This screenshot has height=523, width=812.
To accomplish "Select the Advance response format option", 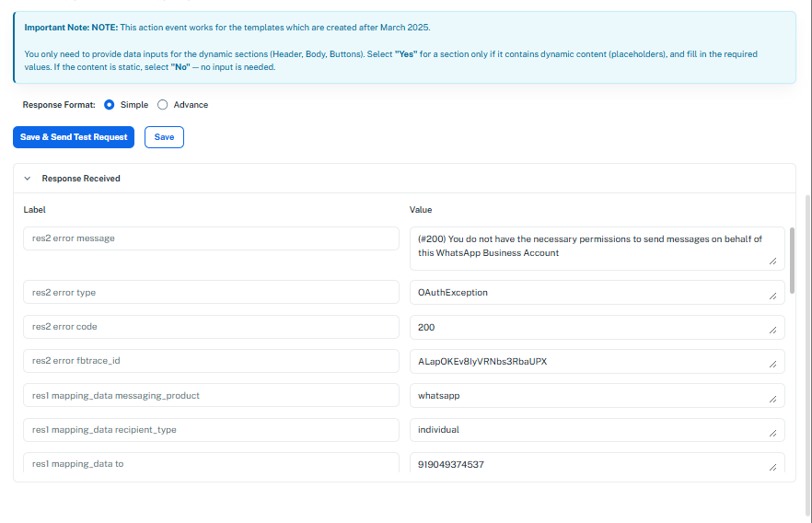I will pyautogui.click(x=163, y=105).
